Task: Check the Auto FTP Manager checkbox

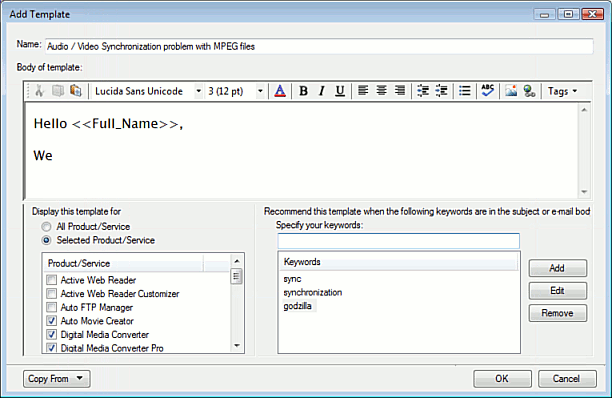Action: coord(52,307)
